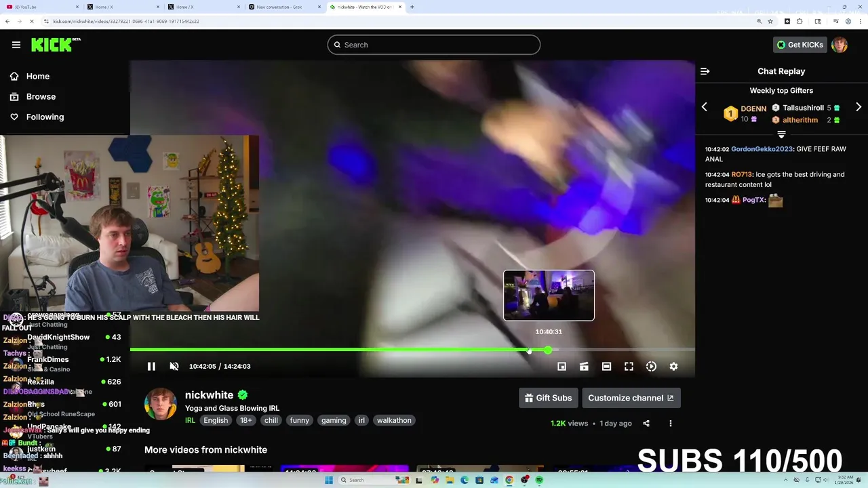Click the share video icon
This screenshot has width=868, height=488.
click(x=646, y=424)
